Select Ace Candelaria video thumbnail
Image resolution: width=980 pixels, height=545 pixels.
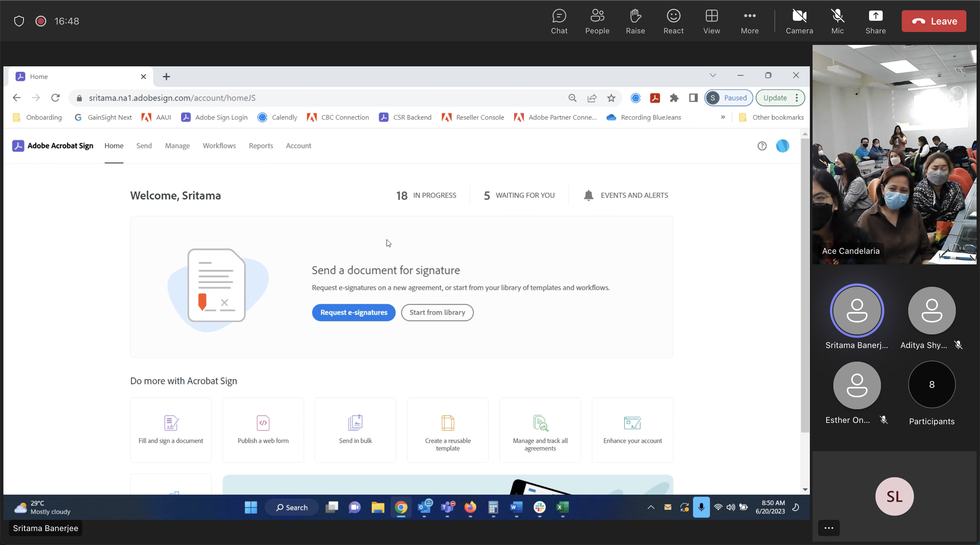tap(894, 155)
